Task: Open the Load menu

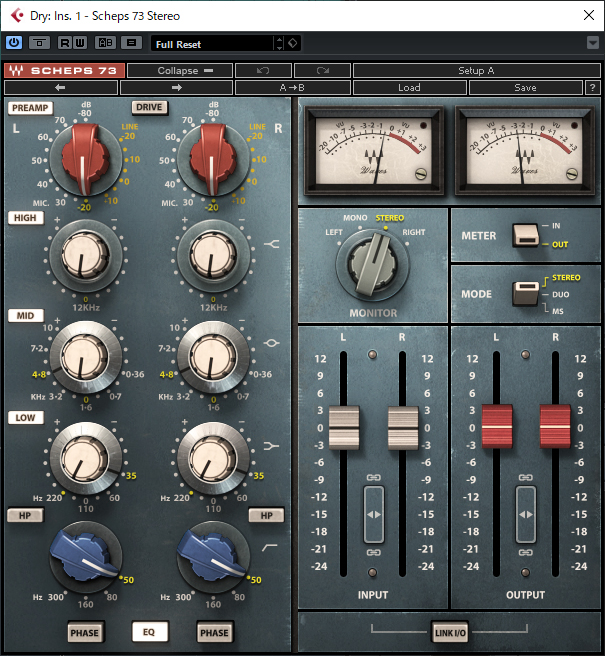Action: tap(410, 88)
